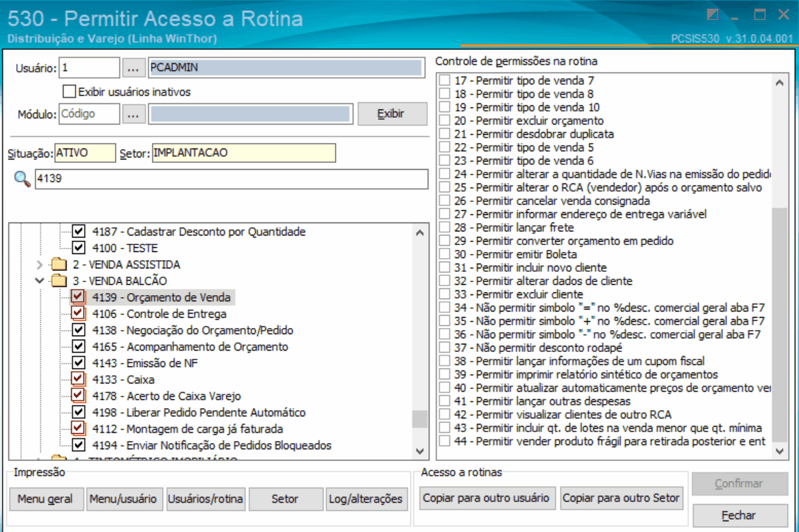Open module lookup button next to Módulo
Viewport: 799px width, 532px height.
click(x=133, y=114)
